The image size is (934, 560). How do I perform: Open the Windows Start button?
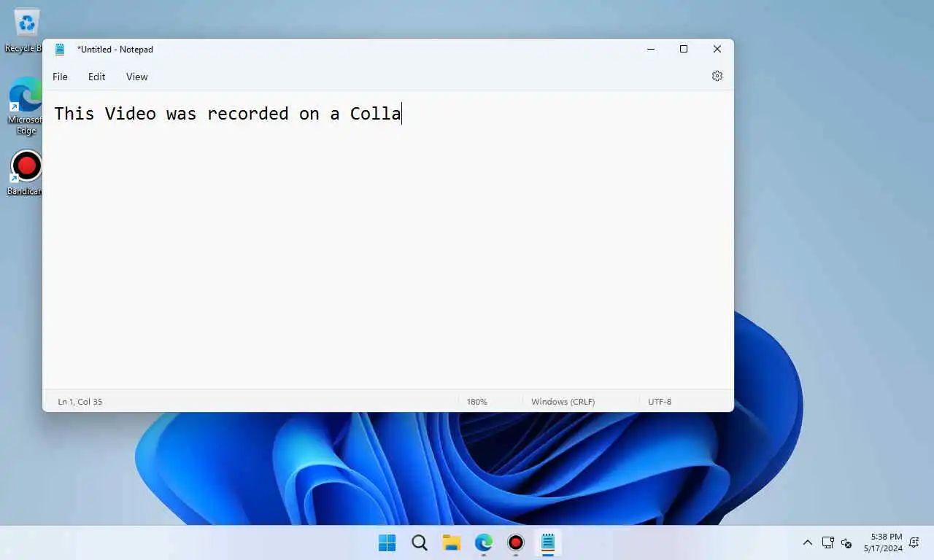387,542
